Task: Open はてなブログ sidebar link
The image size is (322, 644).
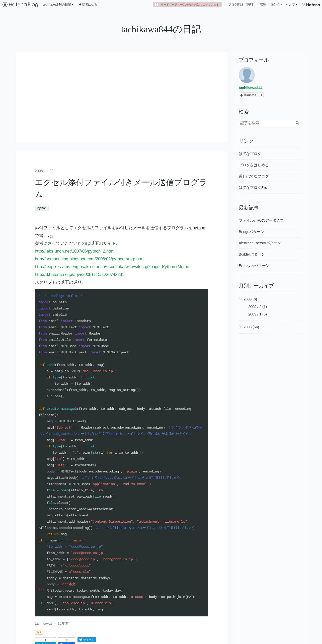Action: coord(250,154)
